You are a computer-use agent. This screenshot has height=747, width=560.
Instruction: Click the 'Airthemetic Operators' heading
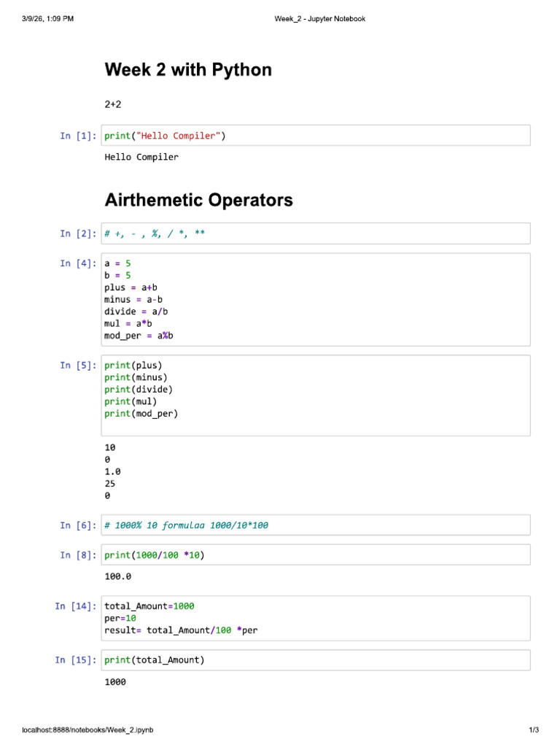pyautogui.click(x=198, y=200)
